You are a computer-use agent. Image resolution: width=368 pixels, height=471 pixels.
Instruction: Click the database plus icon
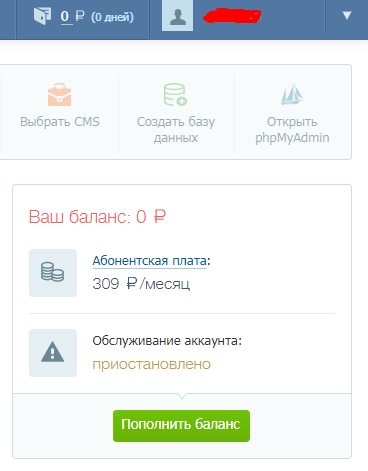pos(175,95)
